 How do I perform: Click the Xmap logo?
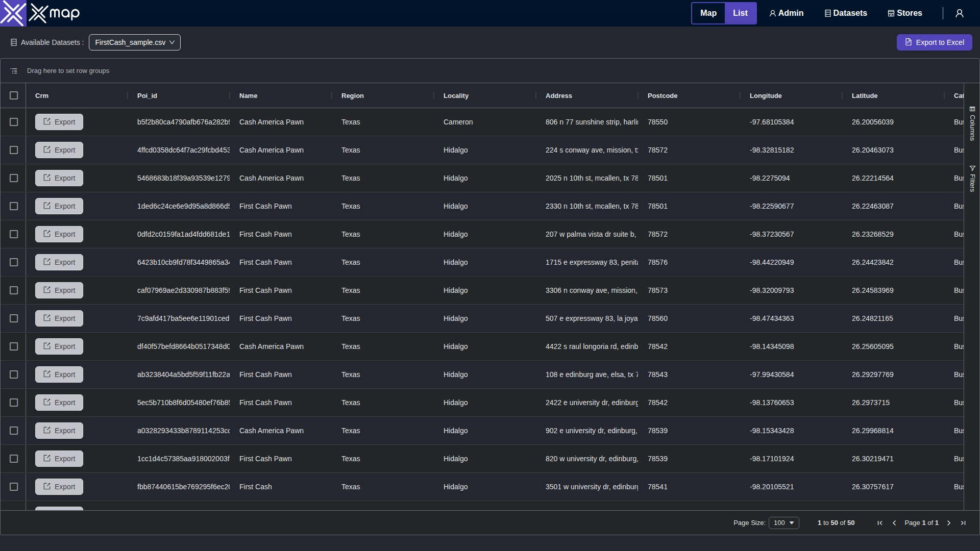coord(40,13)
